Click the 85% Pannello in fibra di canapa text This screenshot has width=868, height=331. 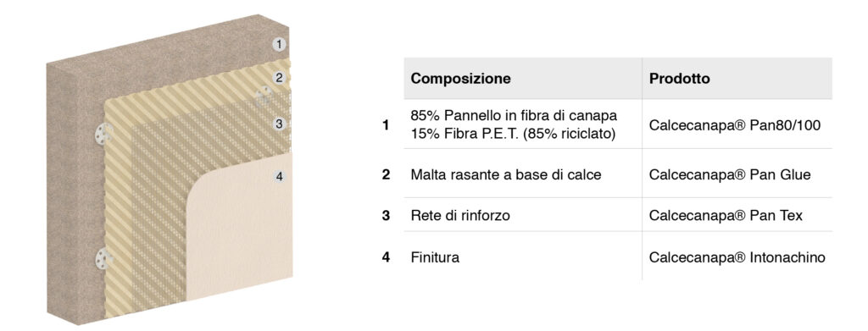click(x=514, y=115)
